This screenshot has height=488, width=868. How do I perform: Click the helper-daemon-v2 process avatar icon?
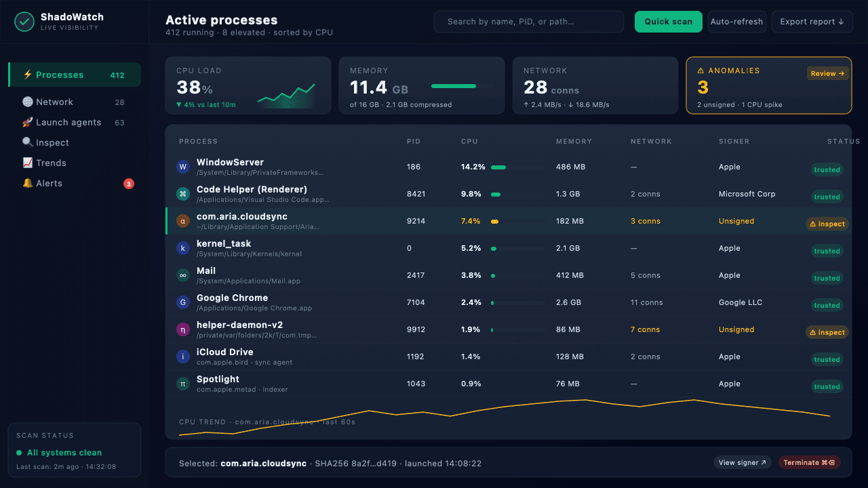point(182,329)
